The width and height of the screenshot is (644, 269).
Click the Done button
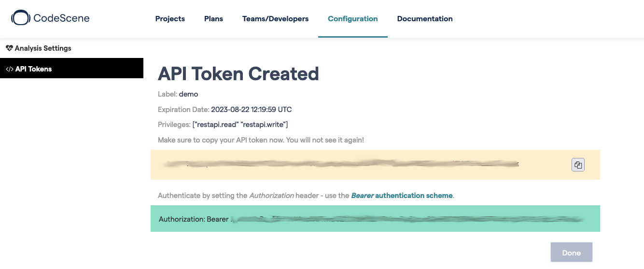(572, 253)
